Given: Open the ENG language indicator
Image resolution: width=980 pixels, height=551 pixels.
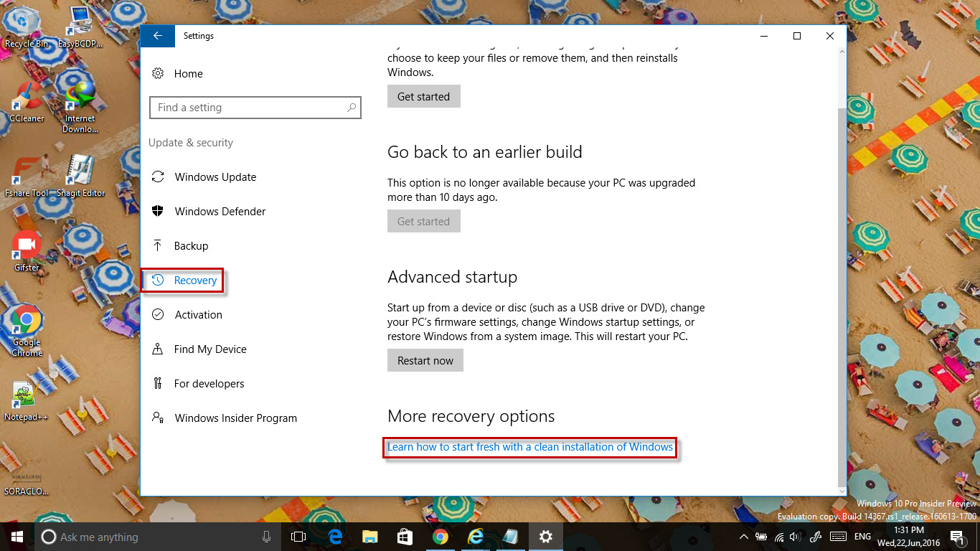Looking at the screenshot, I should (862, 537).
